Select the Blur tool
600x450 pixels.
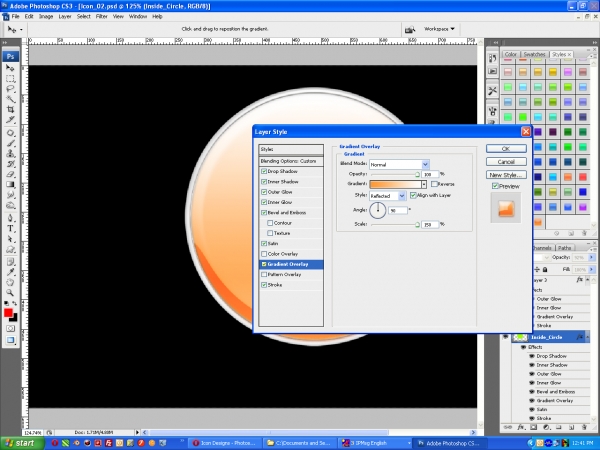10,195
